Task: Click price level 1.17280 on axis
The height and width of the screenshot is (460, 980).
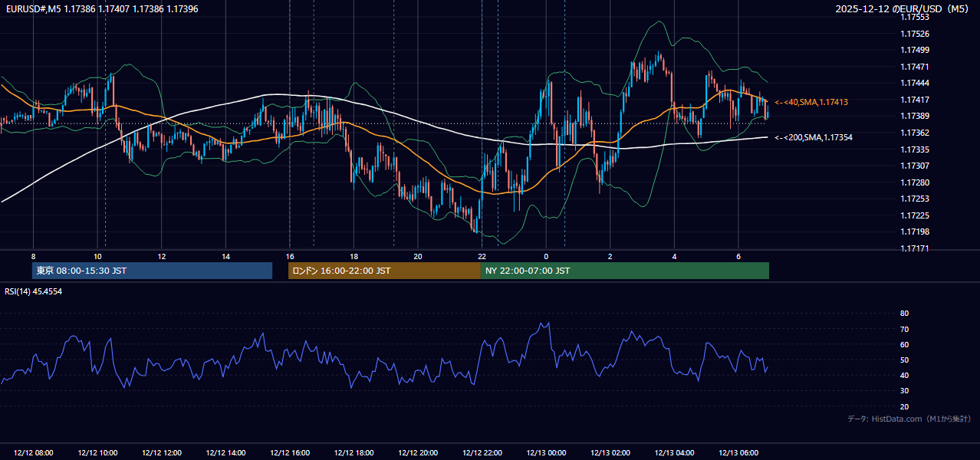Action: tap(914, 182)
